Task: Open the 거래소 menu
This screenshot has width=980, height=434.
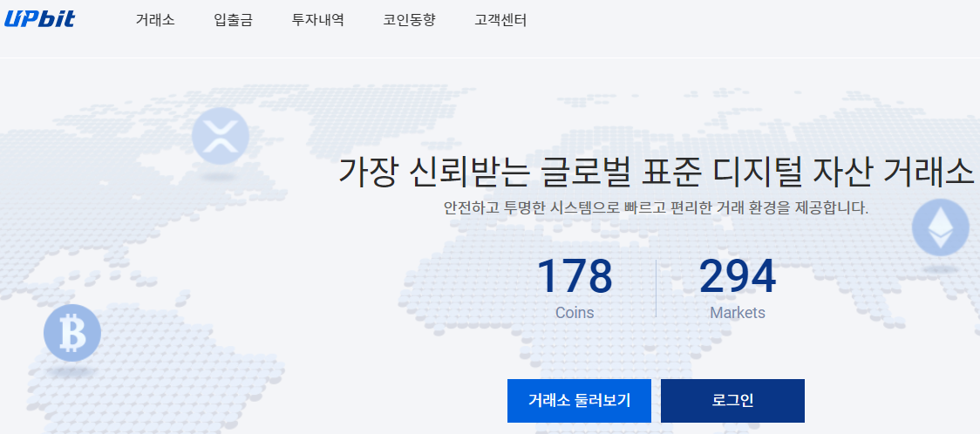Action: [155, 20]
